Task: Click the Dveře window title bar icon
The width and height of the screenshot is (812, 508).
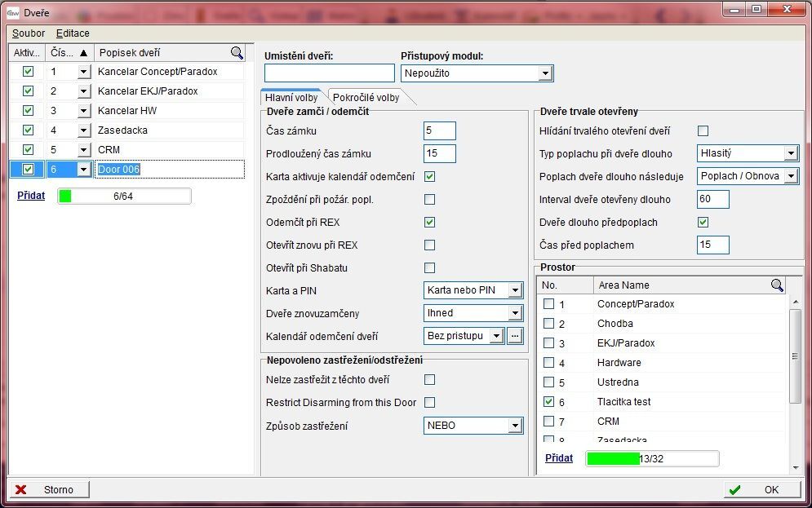Action: pyautogui.click(x=13, y=13)
